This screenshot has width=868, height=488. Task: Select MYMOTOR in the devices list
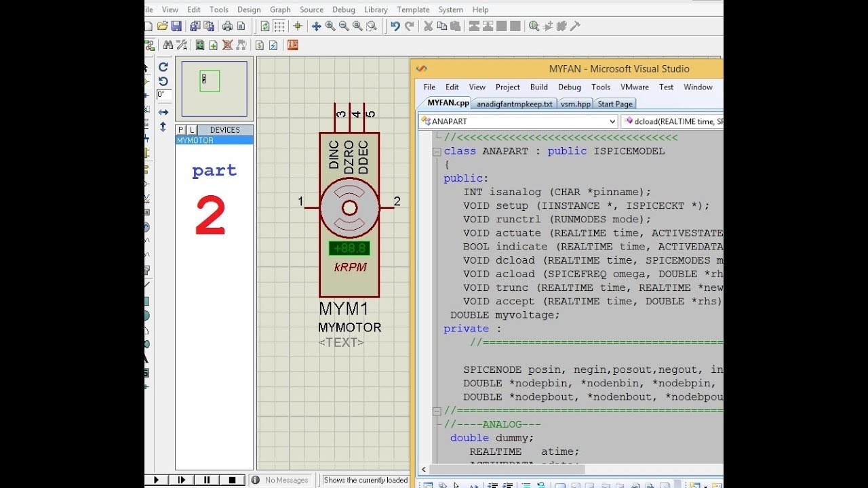pyautogui.click(x=214, y=140)
